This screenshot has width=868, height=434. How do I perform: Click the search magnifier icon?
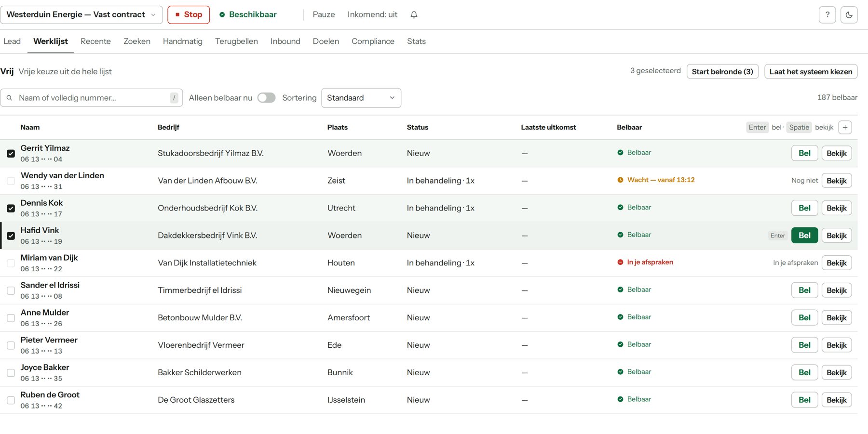click(x=9, y=98)
